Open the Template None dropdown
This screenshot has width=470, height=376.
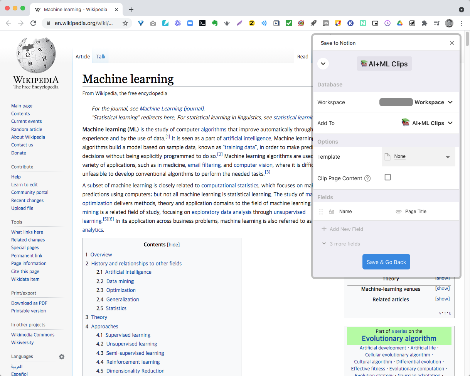click(418, 157)
